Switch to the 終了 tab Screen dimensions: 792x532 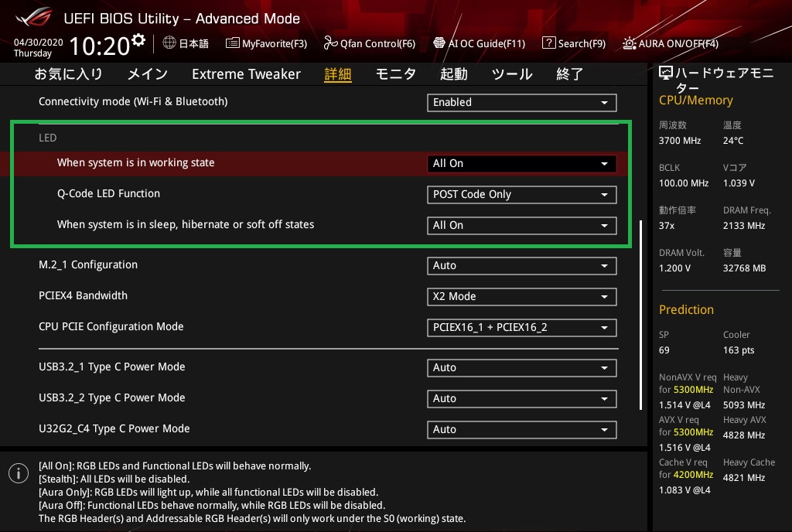pos(570,74)
